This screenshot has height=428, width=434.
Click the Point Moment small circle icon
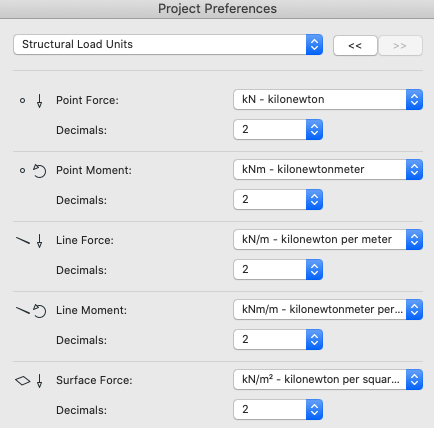22,171
